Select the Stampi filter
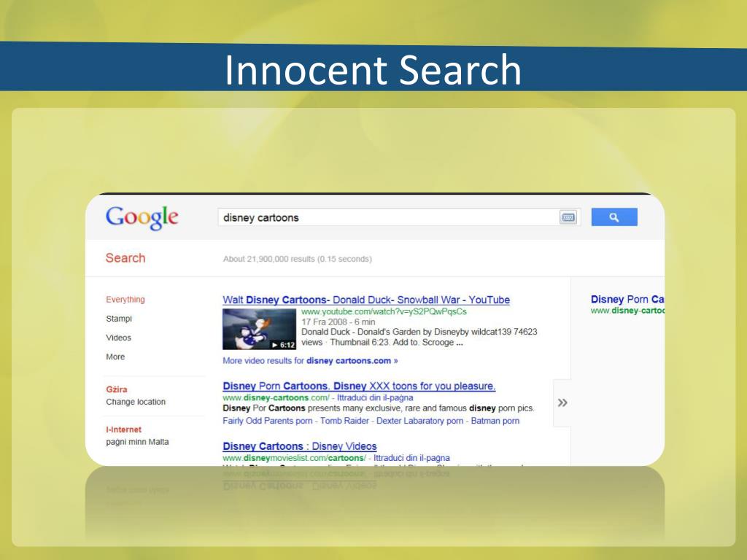The image size is (747, 560). click(x=119, y=319)
